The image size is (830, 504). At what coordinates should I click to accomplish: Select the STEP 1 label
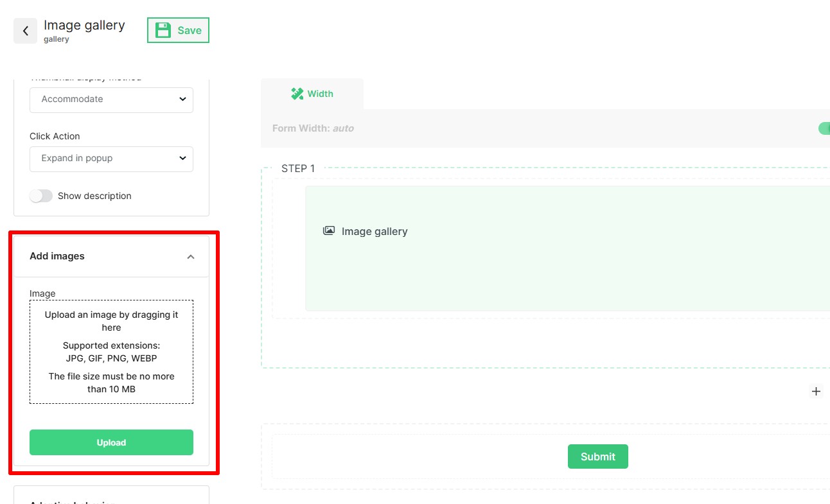298,168
